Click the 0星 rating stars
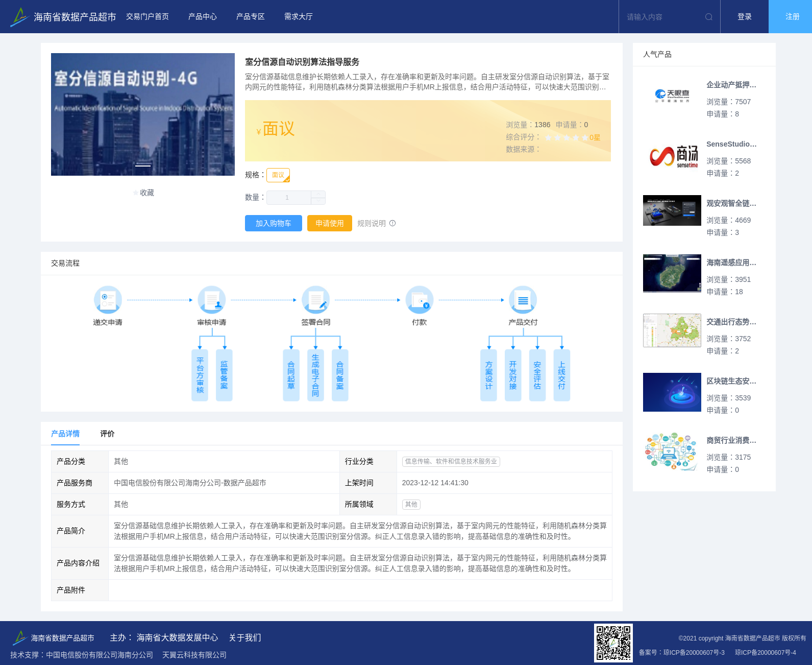The height and width of the screenshot is (665, 812). tap(567, 137)
